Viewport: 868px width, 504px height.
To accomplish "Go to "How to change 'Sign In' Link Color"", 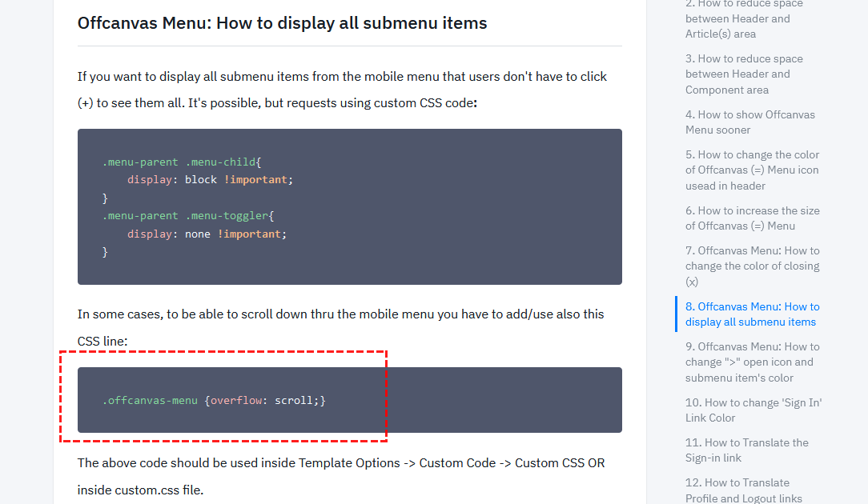I will [753, 410].
